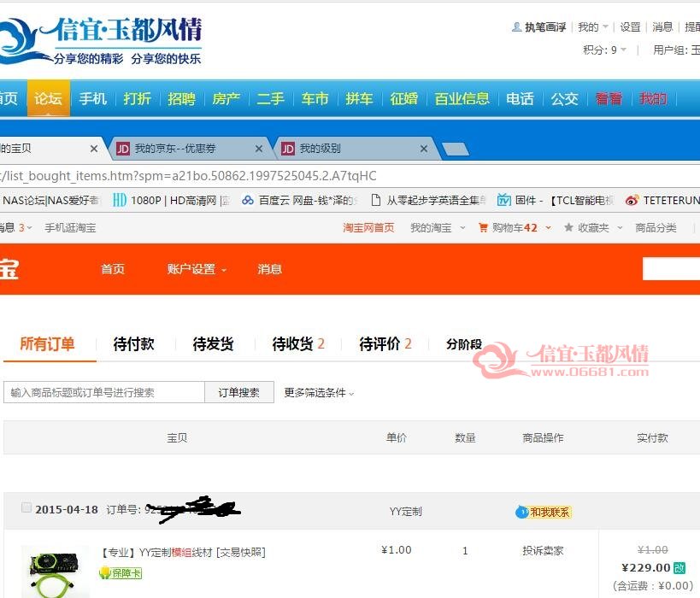Viewport: 700px width, 598px height.
Task: Click the 商品分类 link
Action: 656,227
